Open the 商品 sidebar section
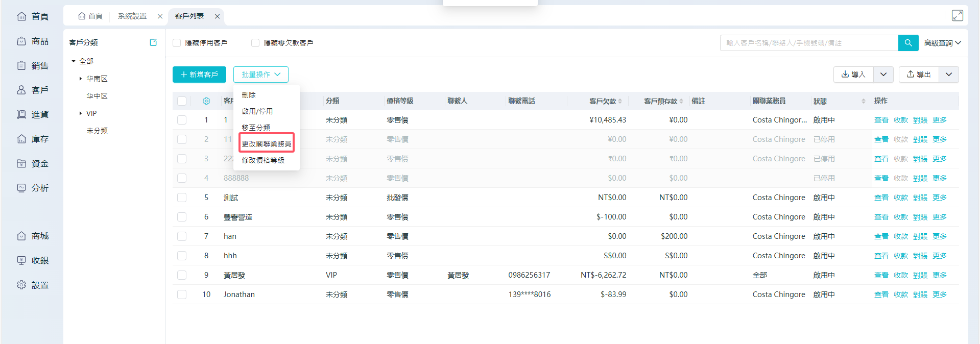 coord(33,41)
